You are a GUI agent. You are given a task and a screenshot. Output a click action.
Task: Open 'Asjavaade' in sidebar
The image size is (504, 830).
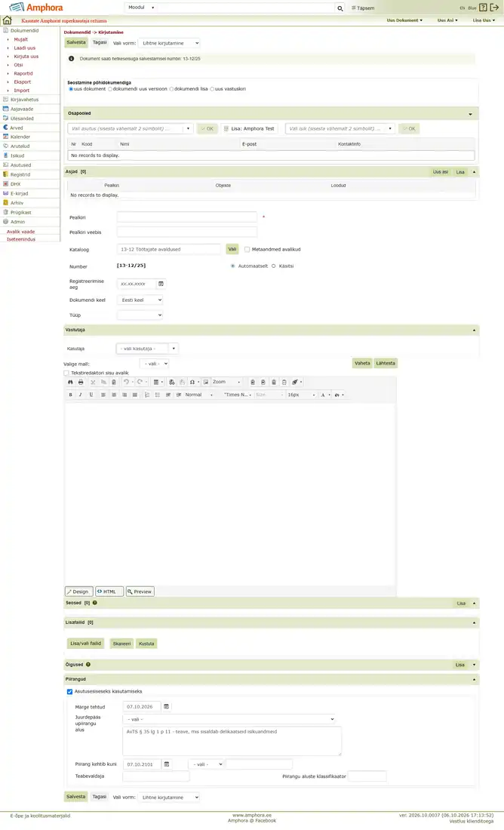pos(22,109)
